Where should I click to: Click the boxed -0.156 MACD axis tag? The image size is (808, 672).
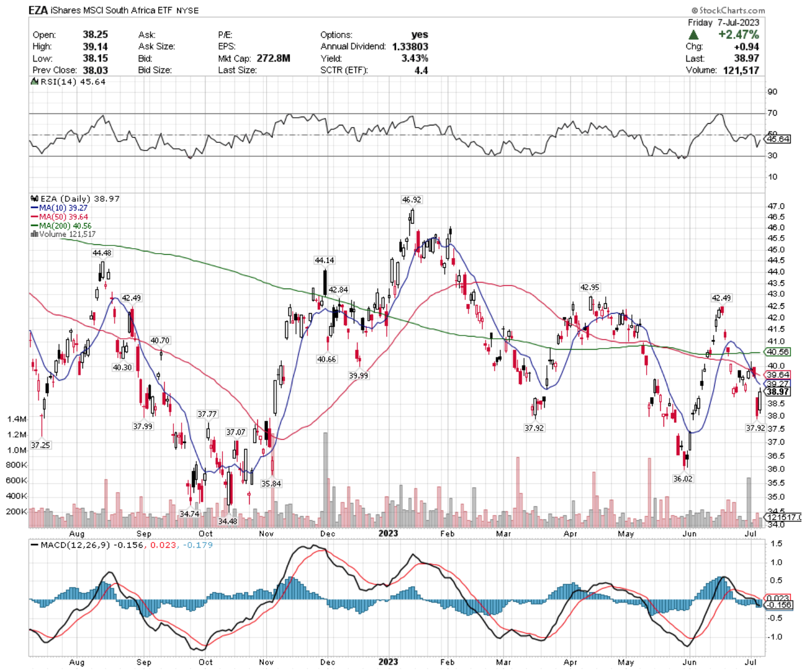click(x=779, y=605)
